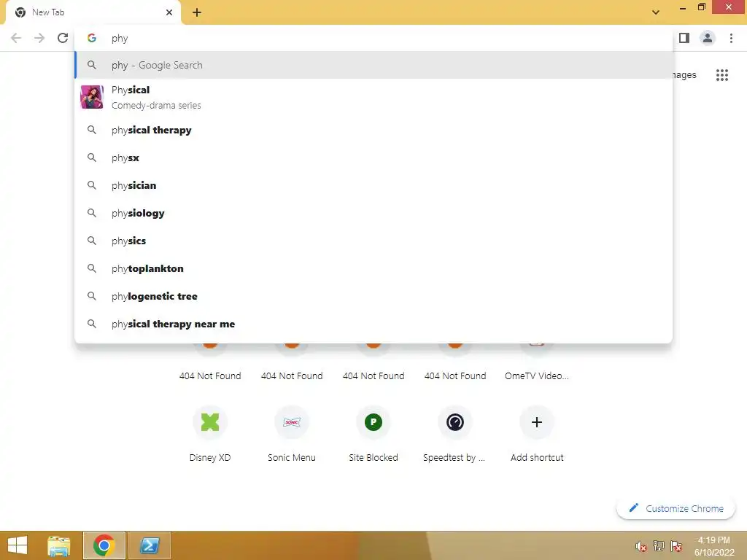Open the OmeTV Video shortcut label
Image resolution: width=747 pixels, height=560 pixels.
pyautogui.click(x=537, y=376)
